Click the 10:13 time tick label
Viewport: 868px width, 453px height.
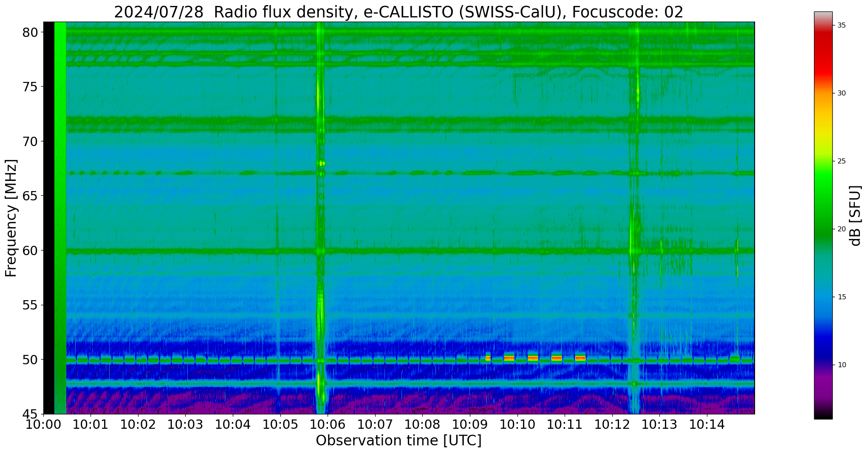click(x=659, y=425)
